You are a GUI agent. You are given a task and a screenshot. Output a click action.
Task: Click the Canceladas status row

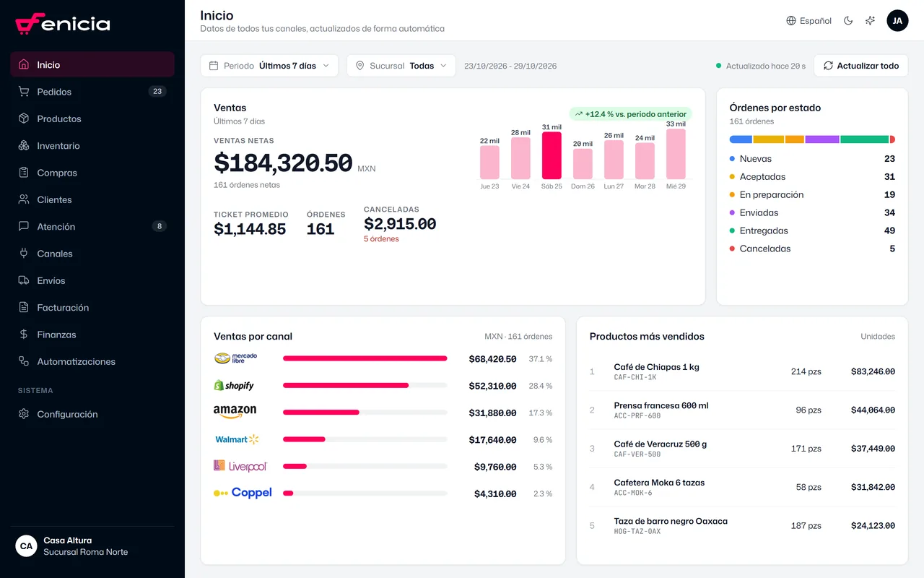pos(812,249)
